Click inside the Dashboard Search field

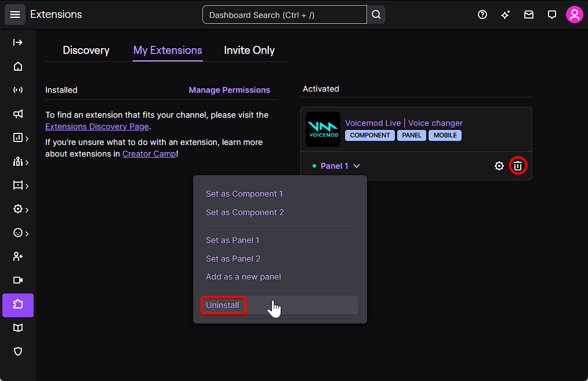[284, 15]
